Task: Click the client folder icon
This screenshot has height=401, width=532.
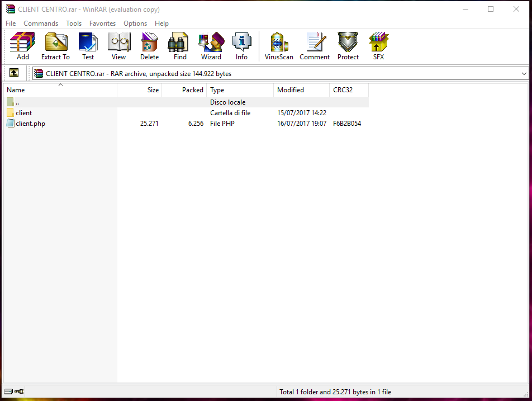Action: (x=10, y=113)
